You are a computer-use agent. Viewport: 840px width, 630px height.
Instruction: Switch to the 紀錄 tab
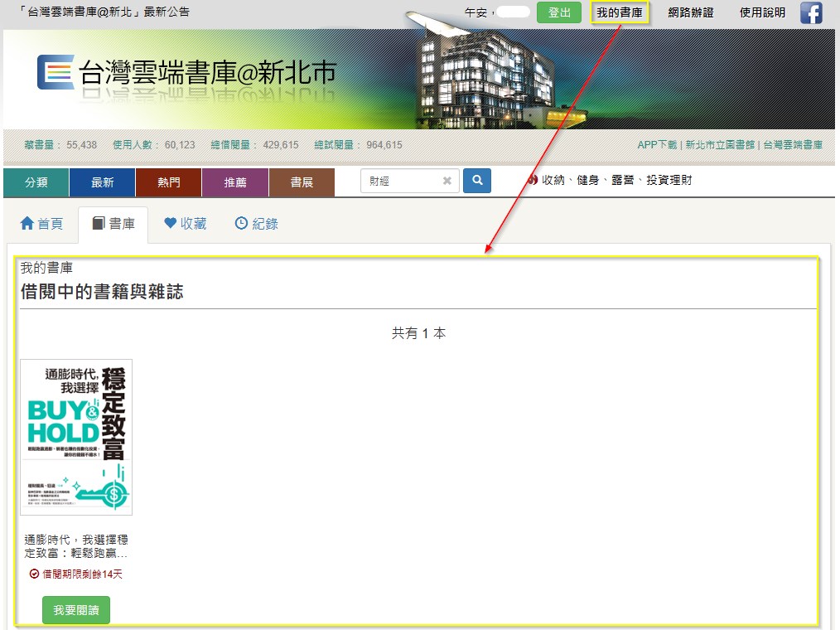coord(257,224)
